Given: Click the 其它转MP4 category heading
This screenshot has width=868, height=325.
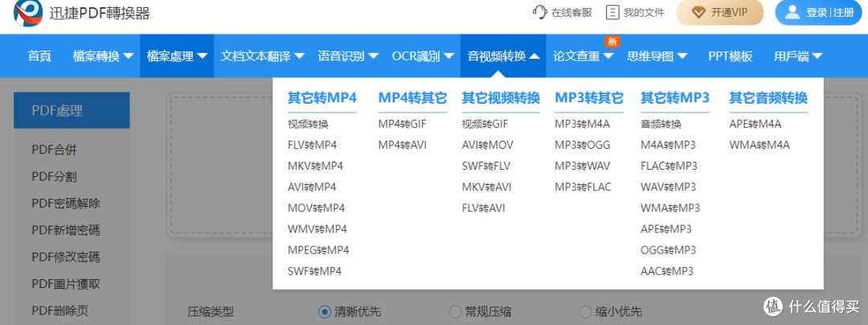Looking at the screenshot, I should point(322,98).
